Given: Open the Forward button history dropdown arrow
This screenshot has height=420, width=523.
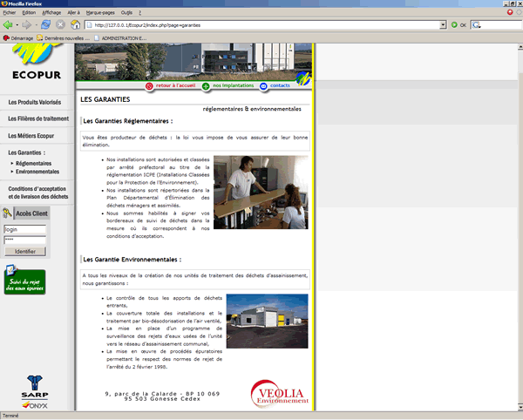Looking at the screenshot, I should point(36,25).
